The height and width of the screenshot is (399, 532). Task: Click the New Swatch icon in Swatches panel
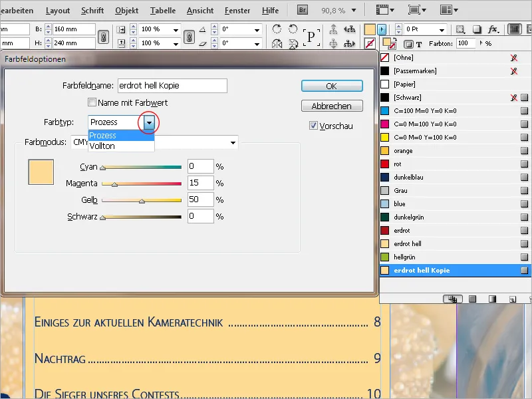(x=513, y=298)
